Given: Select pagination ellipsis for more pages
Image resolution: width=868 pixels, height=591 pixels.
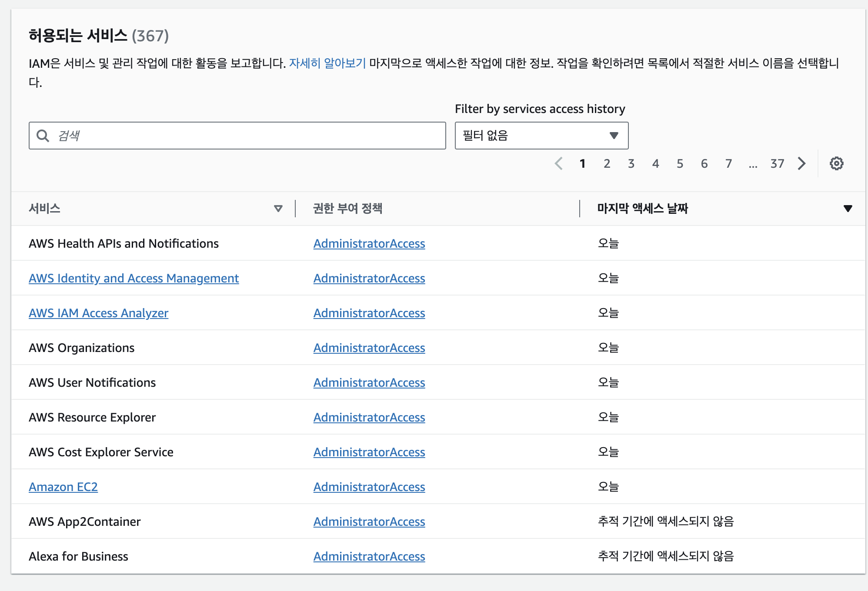Looking at the screenshot, I should (753, 164).
